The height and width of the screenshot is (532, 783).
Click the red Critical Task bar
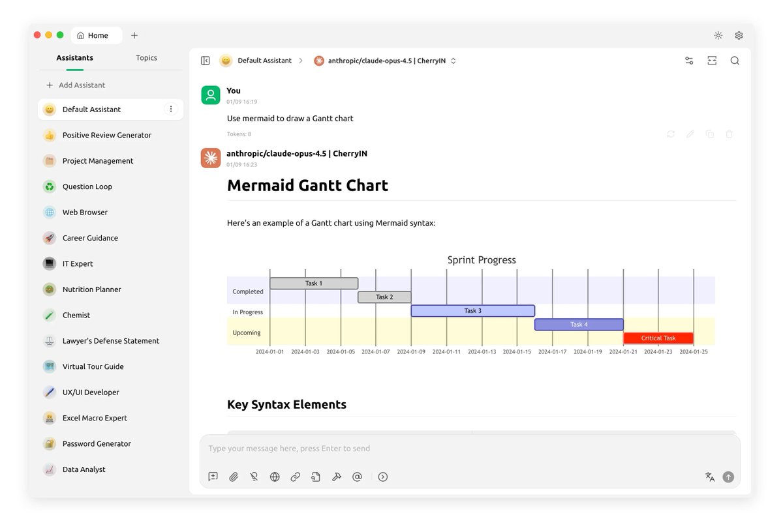[658, 338]
